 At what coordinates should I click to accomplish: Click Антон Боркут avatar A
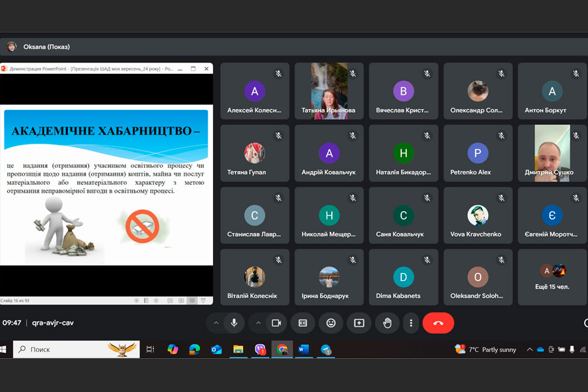click(552, 91)
